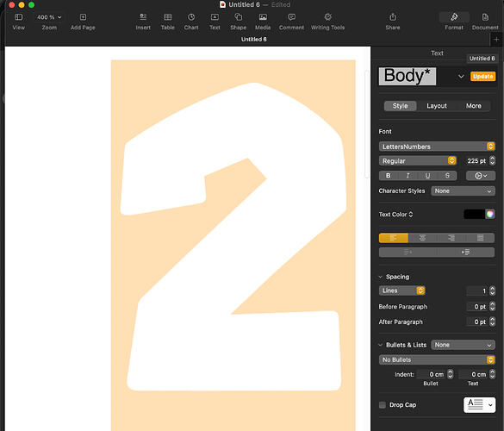Open the Share toolbar button
Screen dimensions: 504x431
coord(393,22)
